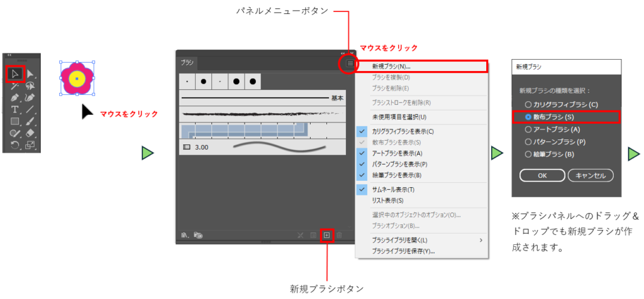Open the Brush Libraries menu icon

click(x=186, y=235)
